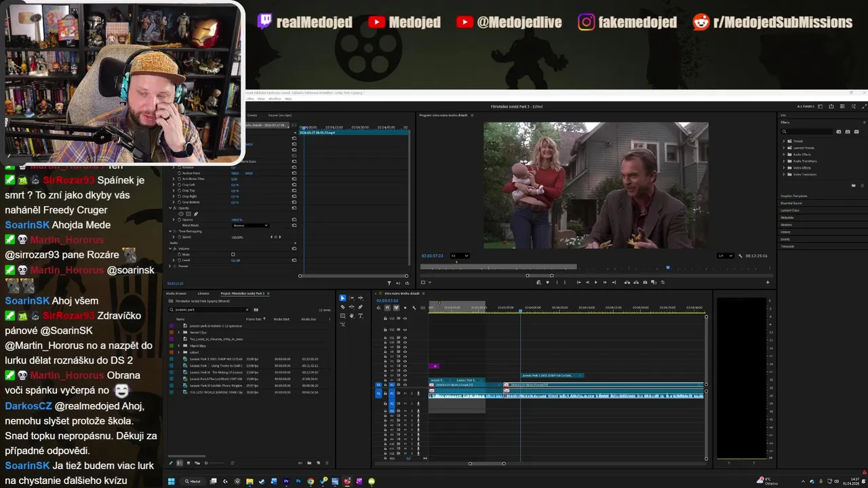Solo audio track A1

[x=412, y=393]
